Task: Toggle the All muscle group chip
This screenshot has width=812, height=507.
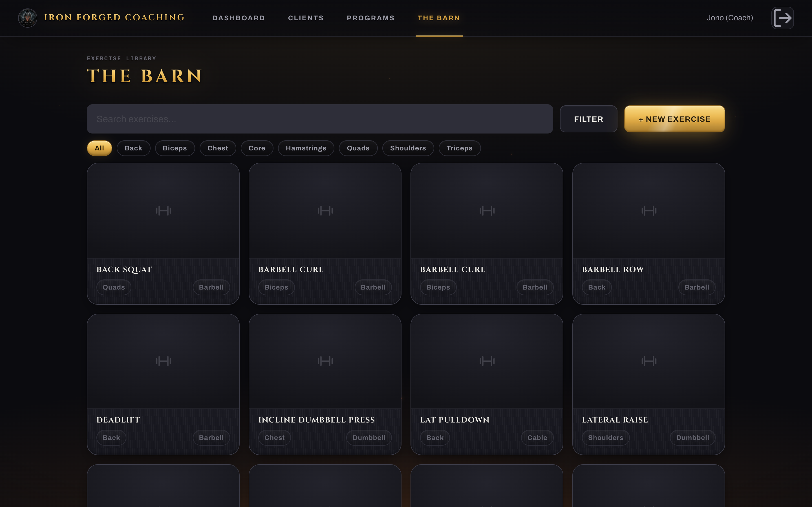Action: 99,148
